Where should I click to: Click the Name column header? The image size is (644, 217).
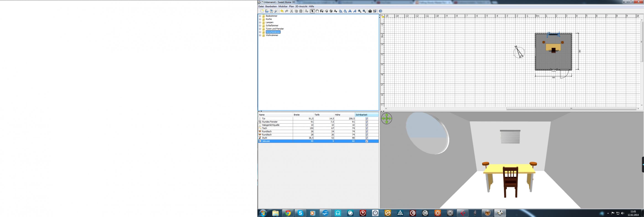coord(275,115)
